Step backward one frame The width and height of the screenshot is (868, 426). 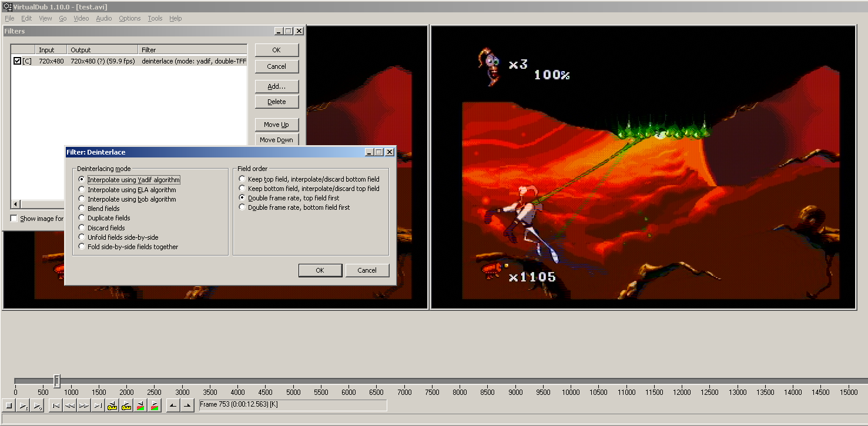(70, 405)
